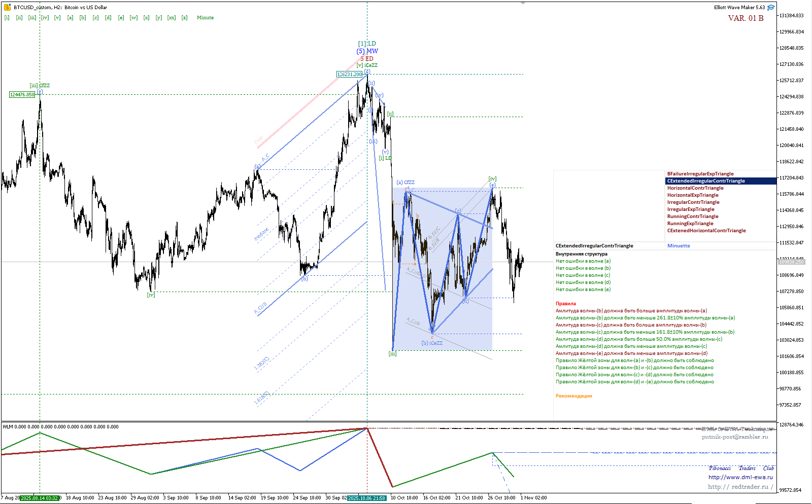Select the [a] wave label button
This screenshot has height=504, width=812.
tap(70, 18)
